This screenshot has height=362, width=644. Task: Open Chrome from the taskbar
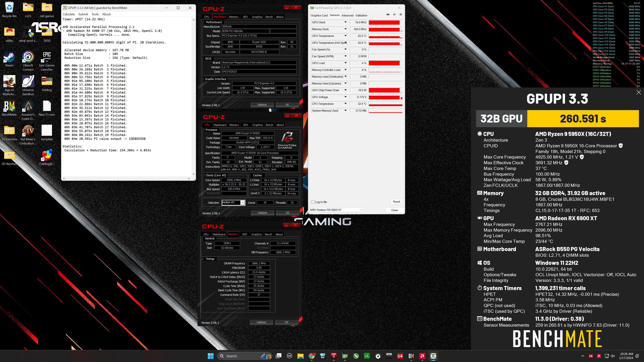coord(311,356)
